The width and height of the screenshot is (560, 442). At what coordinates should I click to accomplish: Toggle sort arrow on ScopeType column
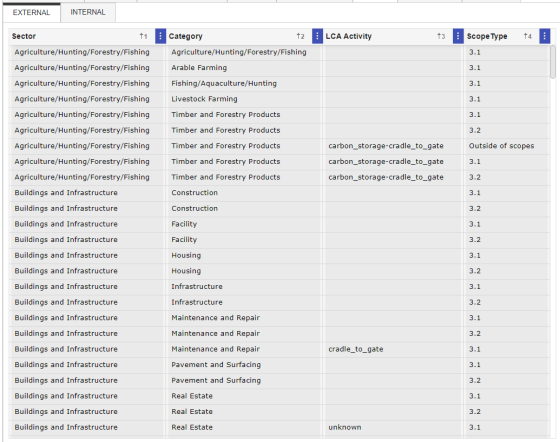click(x=528, y=36)
